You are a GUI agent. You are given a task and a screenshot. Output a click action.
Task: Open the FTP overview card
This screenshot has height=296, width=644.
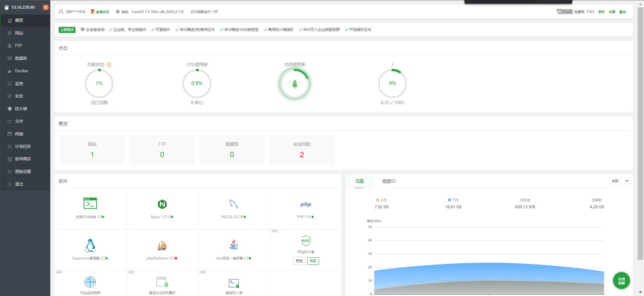(x=162, y=150)
